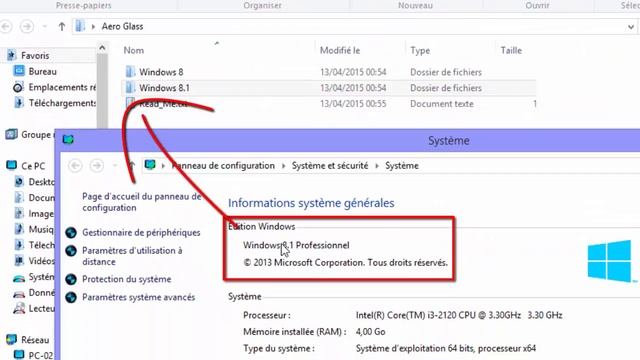The width and height of the screenshot is (640, 360).
Task: Open Bureau in Favoris
Action: tap(42, 71)
